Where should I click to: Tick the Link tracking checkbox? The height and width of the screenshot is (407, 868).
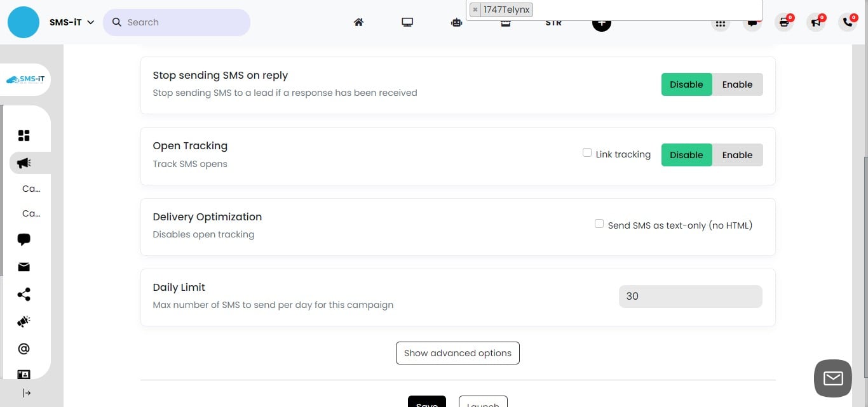587,152
